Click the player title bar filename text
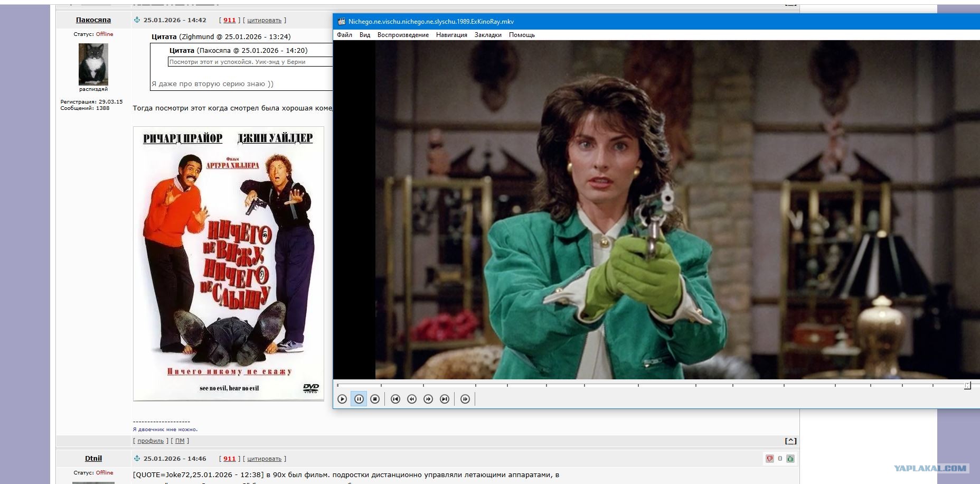980x484 pixels. 431,22
